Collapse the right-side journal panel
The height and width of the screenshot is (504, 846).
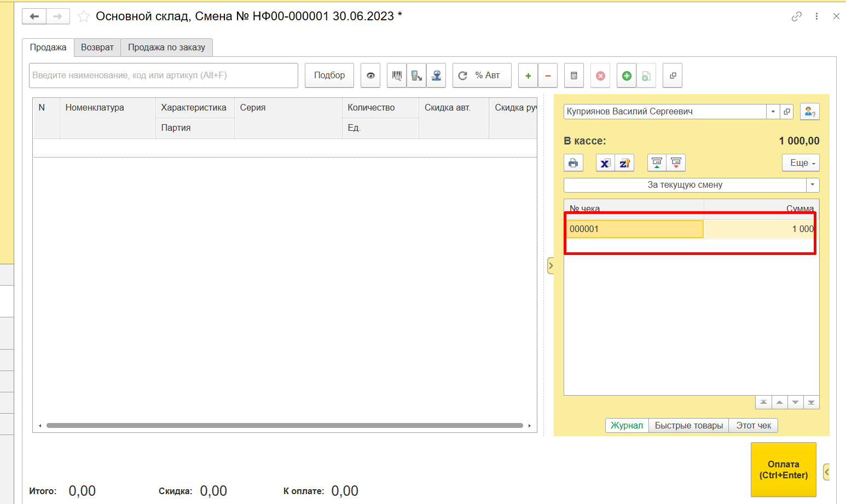pos(551,266)
